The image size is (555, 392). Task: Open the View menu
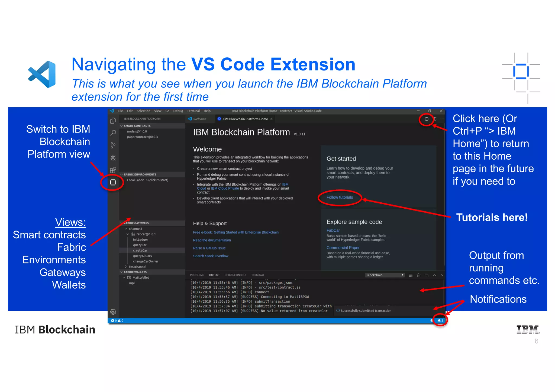click(x=158, y=111)
